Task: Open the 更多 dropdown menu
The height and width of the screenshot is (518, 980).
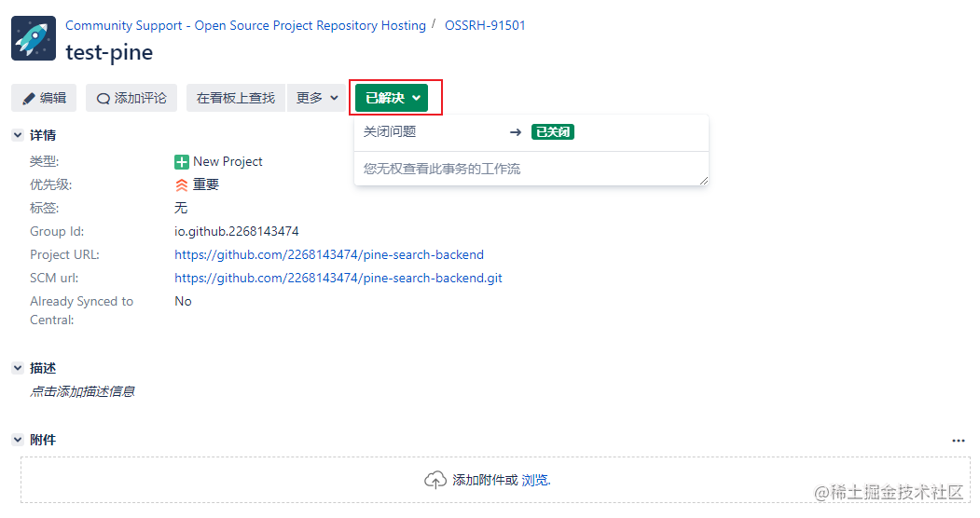Action: [x=317, y=98]
